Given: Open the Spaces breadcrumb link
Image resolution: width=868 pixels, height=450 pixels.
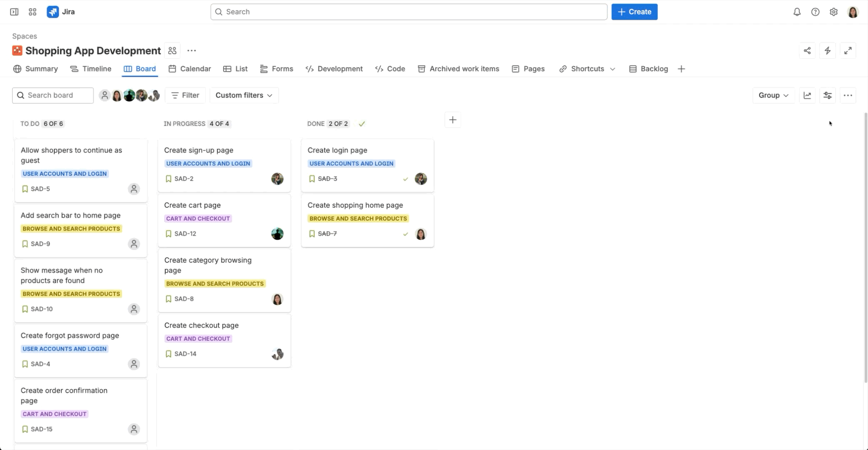Looking at the screenshot, I should point(25,36).
